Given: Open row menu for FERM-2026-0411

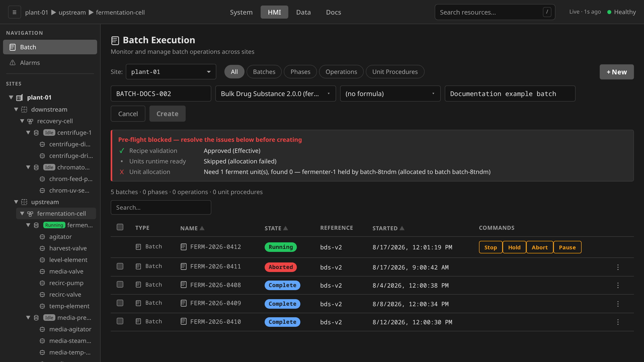Looking at the screenshot, I should 618,267.
